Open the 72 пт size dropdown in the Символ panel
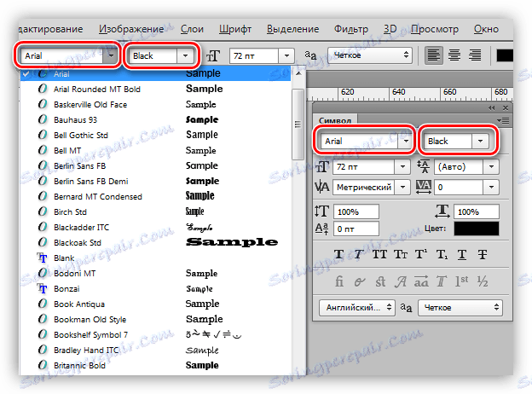The height and width of the screenshot is (394, 532). [402, 166]
